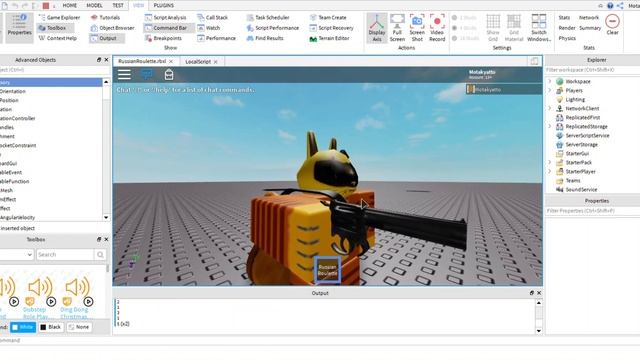
Task: Take a Screen Shot
Action: (417, 28)
